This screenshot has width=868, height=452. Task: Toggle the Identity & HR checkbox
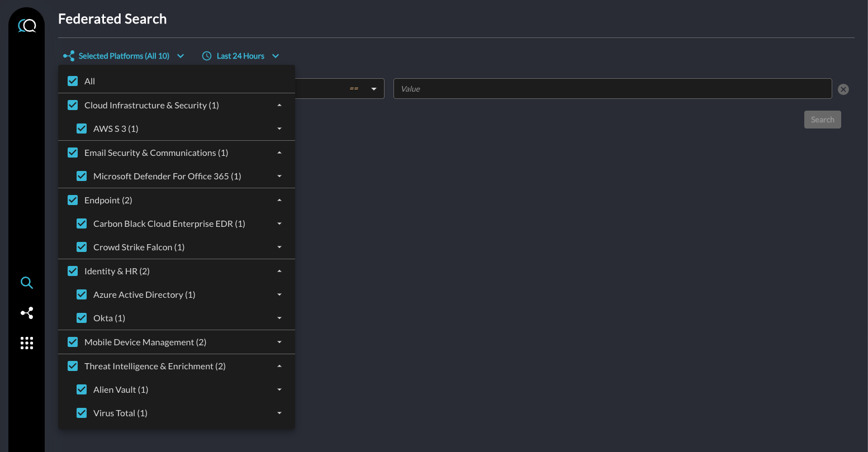[x=73, y=271]
